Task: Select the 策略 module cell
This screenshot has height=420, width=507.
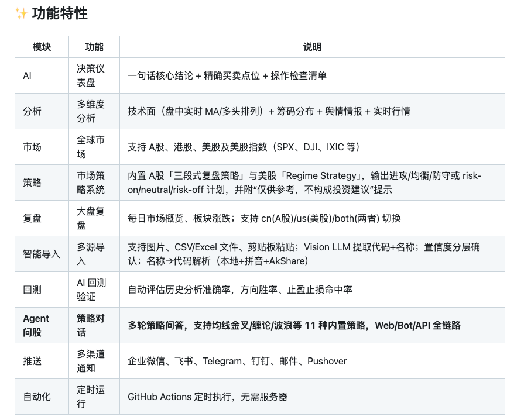Action: pos(42,183)
